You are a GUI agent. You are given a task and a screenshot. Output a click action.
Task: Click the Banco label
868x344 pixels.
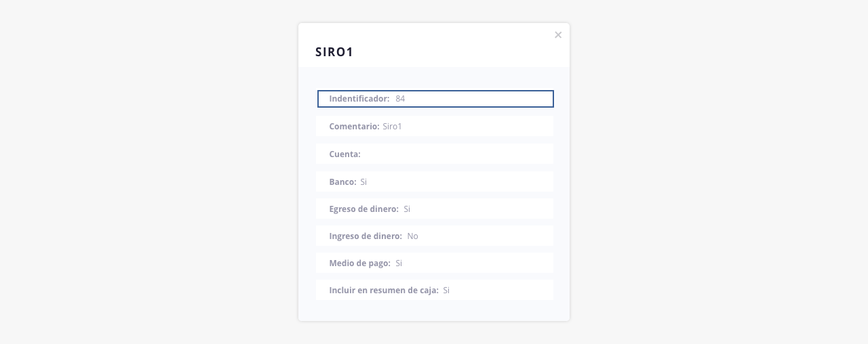(342, 181)
